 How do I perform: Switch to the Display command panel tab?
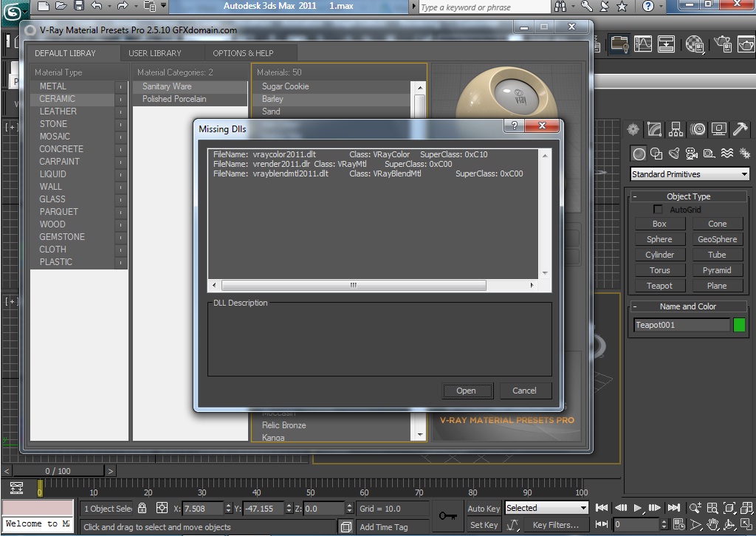[x=719, y=129]
